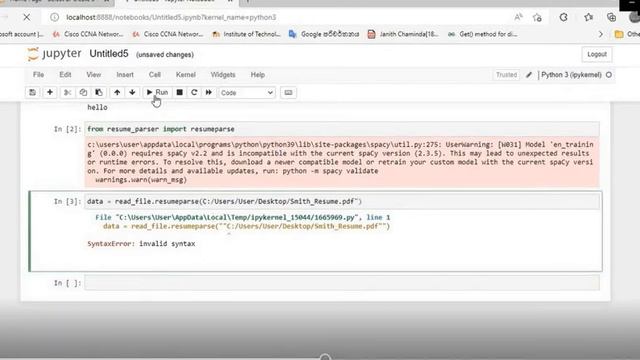The width and height of the screenshot is (640, 360).
Task: Open the command palette keyboard icon
Action: point(288,93)
